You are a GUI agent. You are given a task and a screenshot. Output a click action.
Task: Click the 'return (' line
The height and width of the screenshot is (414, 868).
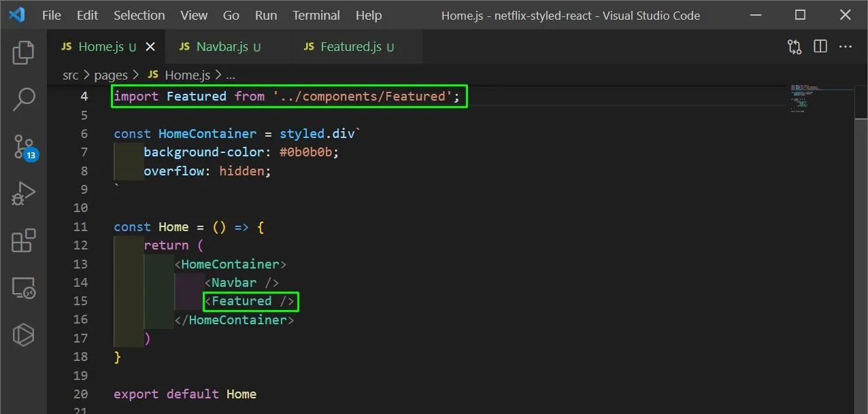(173, 245)
